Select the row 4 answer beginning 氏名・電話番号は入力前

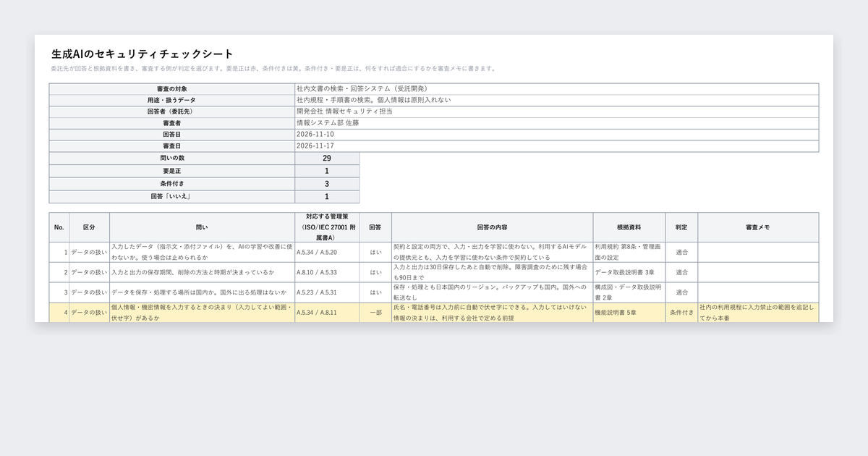pyautogui.click(x=493, y=312)
